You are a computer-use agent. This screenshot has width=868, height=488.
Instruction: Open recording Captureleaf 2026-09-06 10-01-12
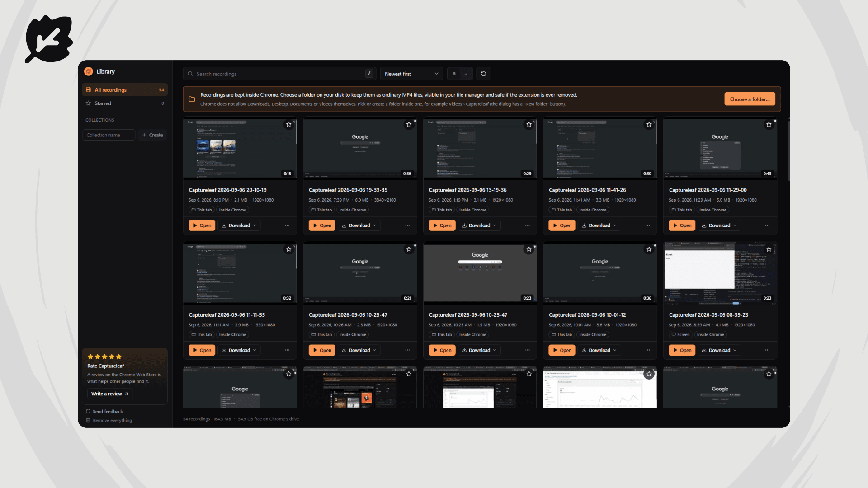(562, 350)
